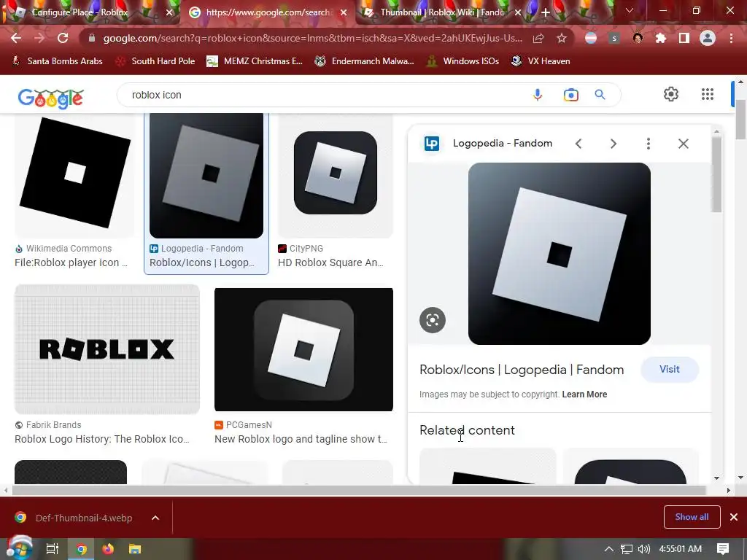747x560 pixels.
Task: Go back to previous page in Chrome
Action: (x=16, y=38)
